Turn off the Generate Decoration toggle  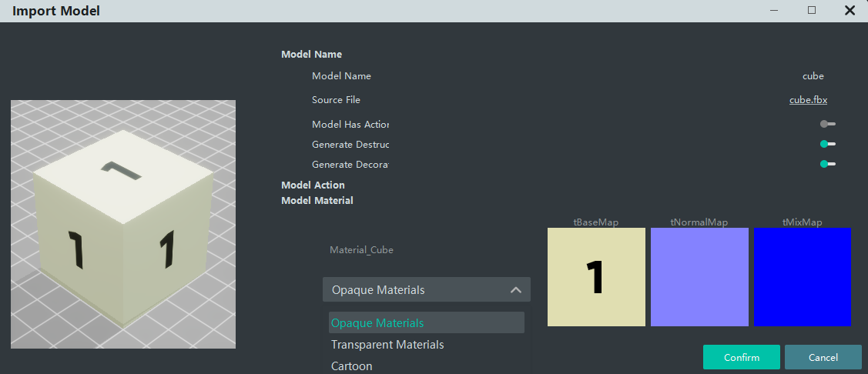828,164
